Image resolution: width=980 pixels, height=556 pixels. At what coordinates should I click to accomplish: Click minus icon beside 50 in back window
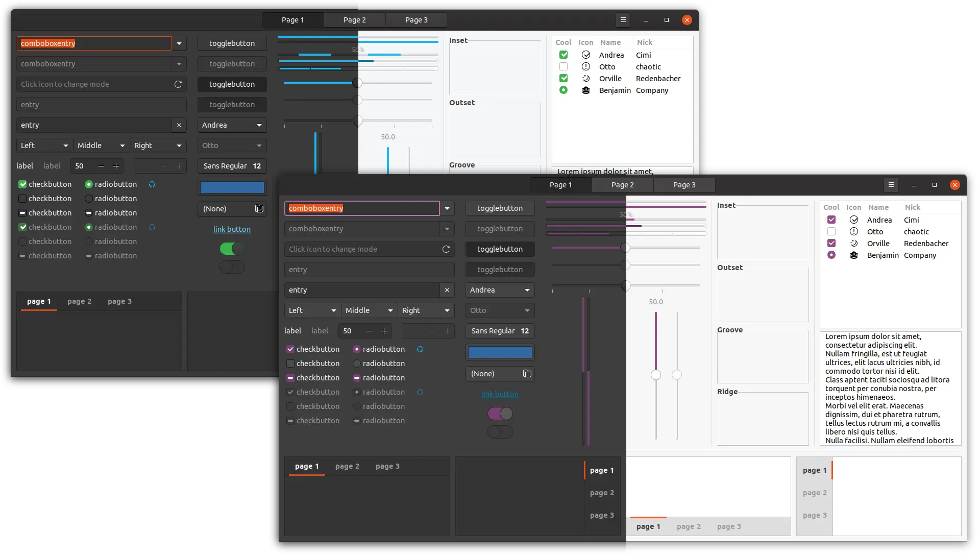click(101, 166)
